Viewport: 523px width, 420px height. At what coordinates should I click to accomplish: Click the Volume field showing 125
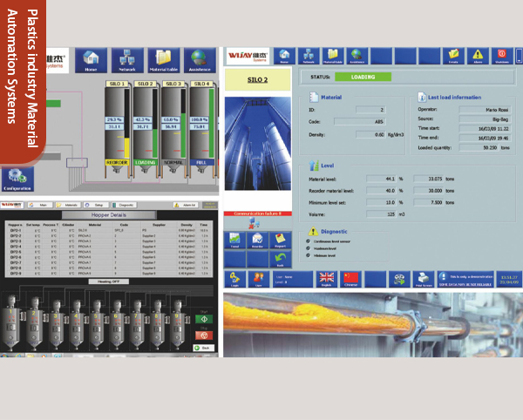point(382,214)
